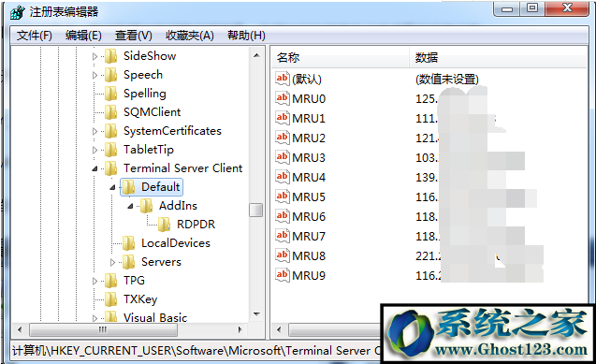Click tree pane scroll right arrow
Screen dimensions: 596x364
coord(240,329)
